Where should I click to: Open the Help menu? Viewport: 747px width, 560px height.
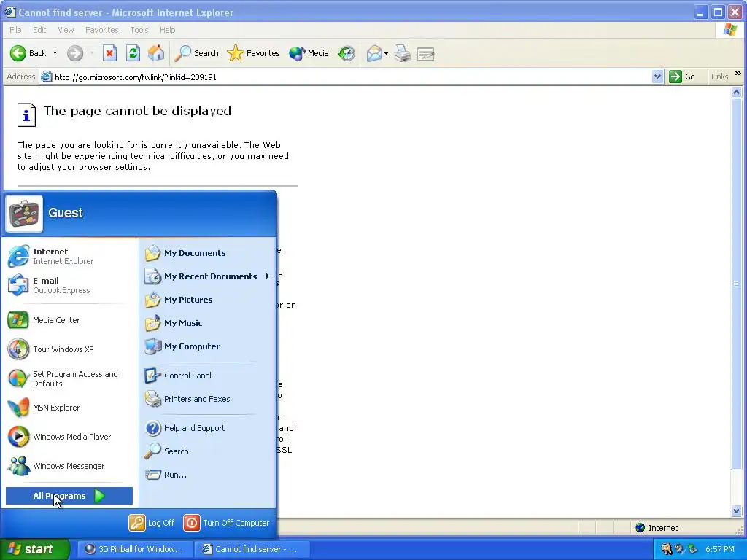click(167, 30)
